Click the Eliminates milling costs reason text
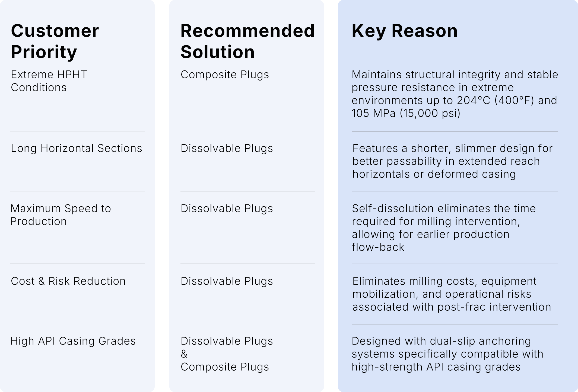Image resolution: width=578 pixels, height=392 pixels. click(452, 294)
